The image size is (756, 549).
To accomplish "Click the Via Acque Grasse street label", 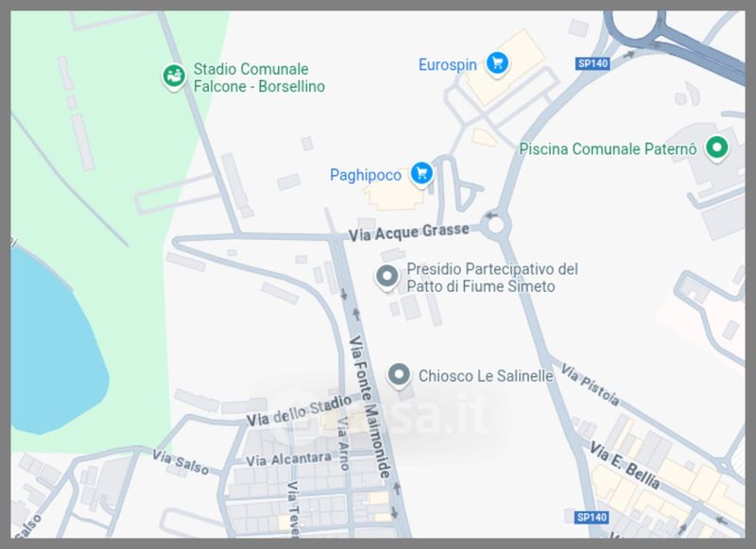I will point(409,232).
